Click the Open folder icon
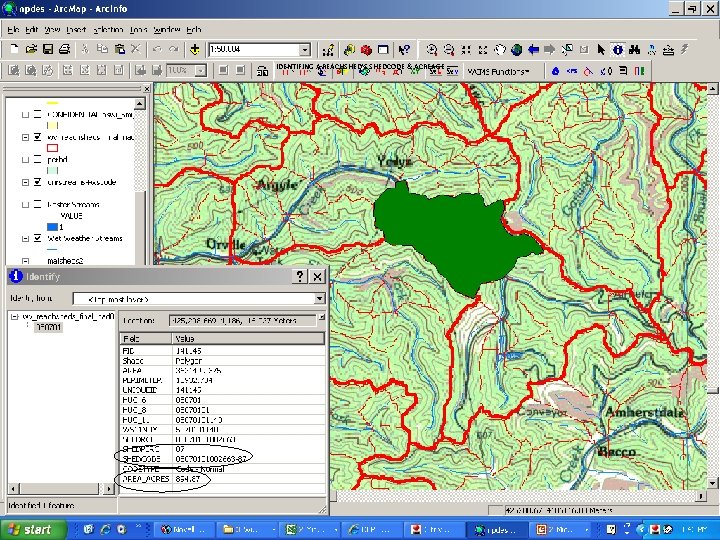720x540 pixels. [31, 49]
